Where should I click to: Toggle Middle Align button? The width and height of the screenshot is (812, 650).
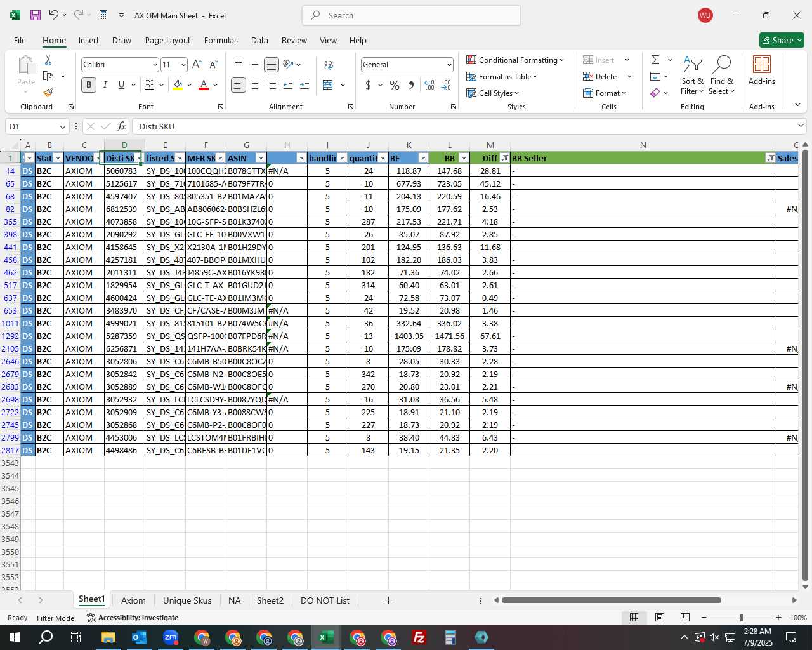(255, 65)
